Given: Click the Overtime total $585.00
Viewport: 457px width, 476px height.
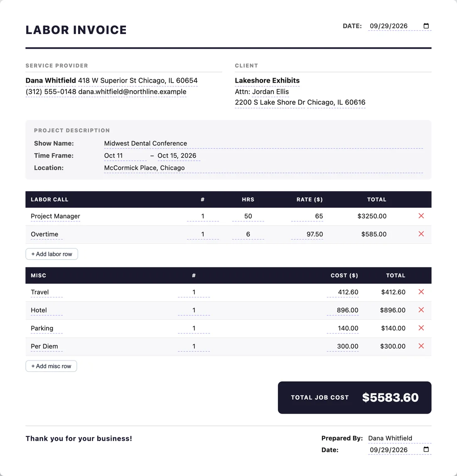Looking at the screenshot, I should 374,234.
